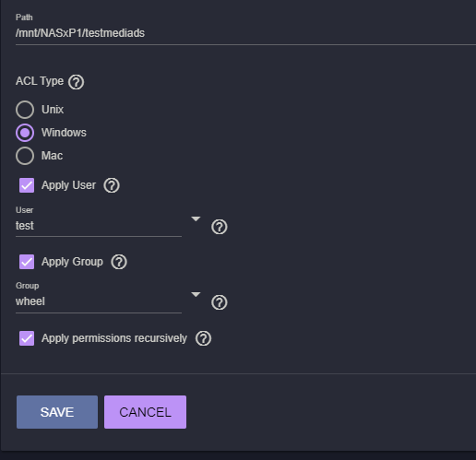Uncheck the Apply User checkbox
The height and width of the screenshot is (460, 476).
[27, 185]
